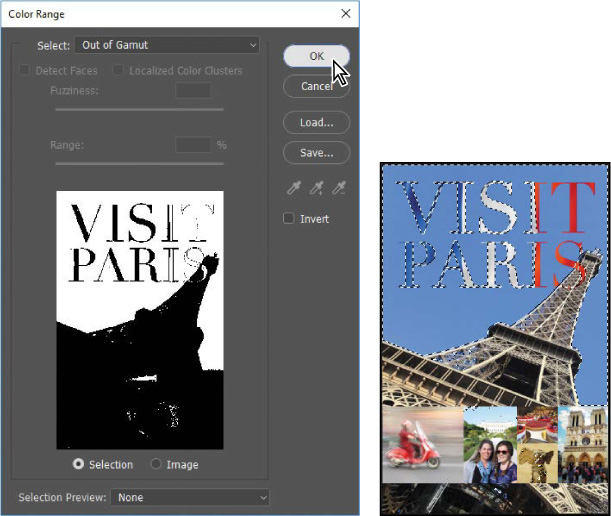Open the Load... selection settings button
Screen dimensions: 611x516
pos(316,122)
